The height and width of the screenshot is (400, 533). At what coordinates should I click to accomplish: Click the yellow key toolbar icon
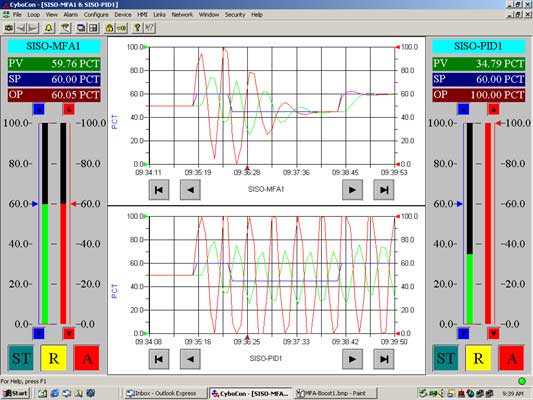pyautogui.click(x=122, y=28)
